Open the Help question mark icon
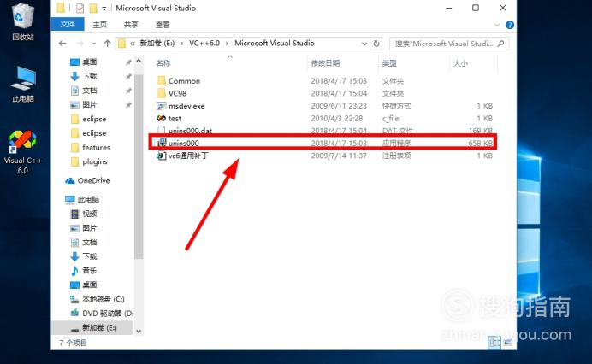Screen dimensions: 592x364 [x=510, y=25]
